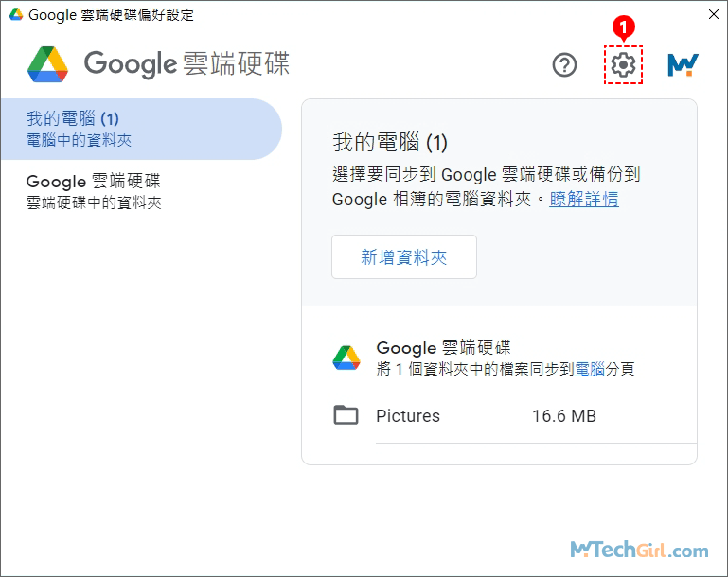This screenshot has height=577, width=728.
Task: Open the 瞭解詳情 link
Action: [584, 199]
